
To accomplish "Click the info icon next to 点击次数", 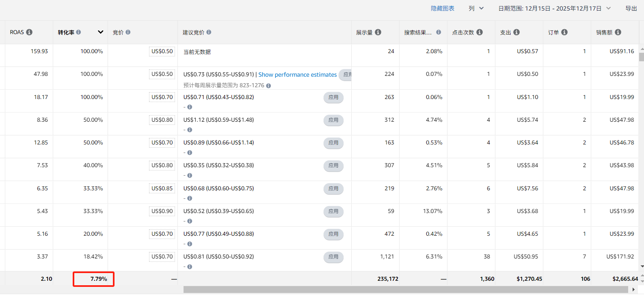I will click(480, 32).
